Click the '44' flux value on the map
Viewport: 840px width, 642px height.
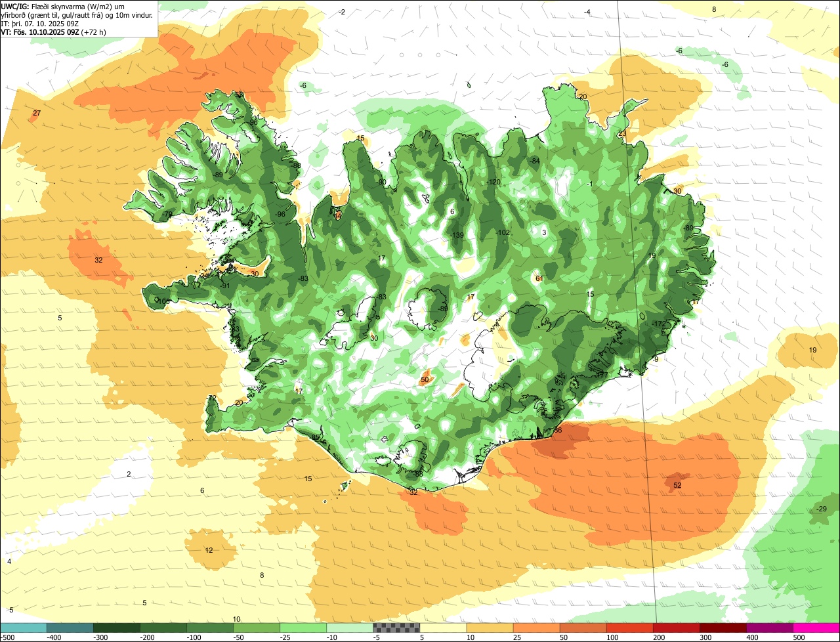pyautogui.click(x=338, y=215)
